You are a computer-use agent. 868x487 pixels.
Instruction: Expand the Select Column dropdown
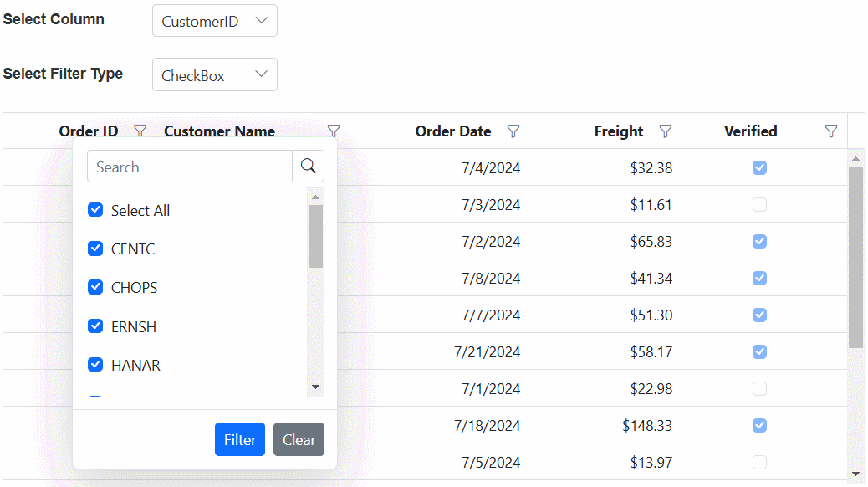tap(215, 21)
